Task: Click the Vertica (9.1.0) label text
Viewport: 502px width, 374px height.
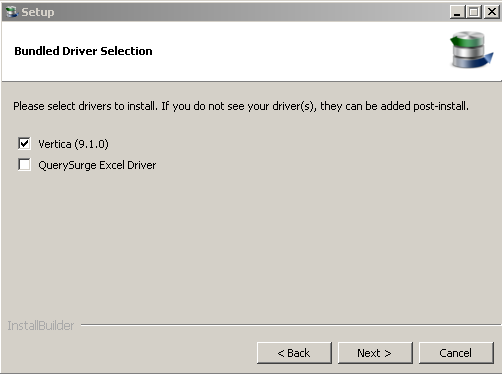Action: click(73, 144)
